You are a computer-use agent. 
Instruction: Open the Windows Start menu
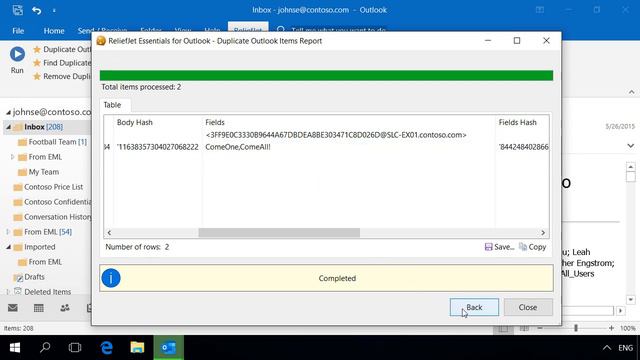pyautogui.click(x=15, y=348)
